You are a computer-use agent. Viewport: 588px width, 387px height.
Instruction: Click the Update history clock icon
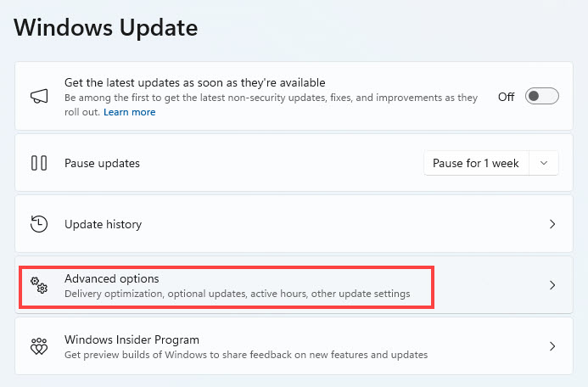(39, 224)
